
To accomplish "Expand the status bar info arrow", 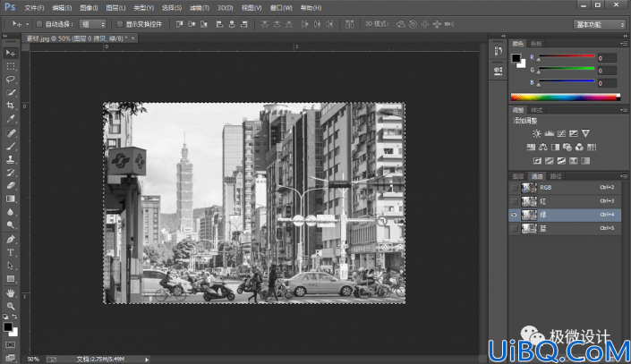I will 147,360.
